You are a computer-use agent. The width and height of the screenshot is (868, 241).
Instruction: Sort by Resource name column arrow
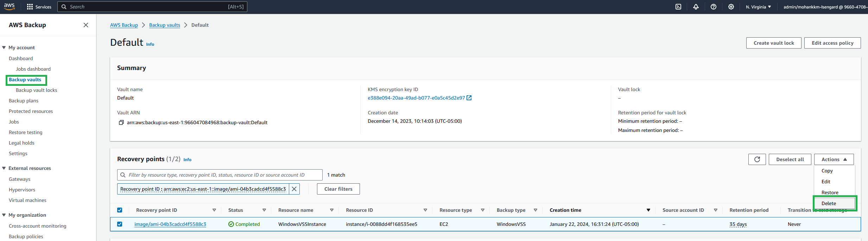pos(332,210)
